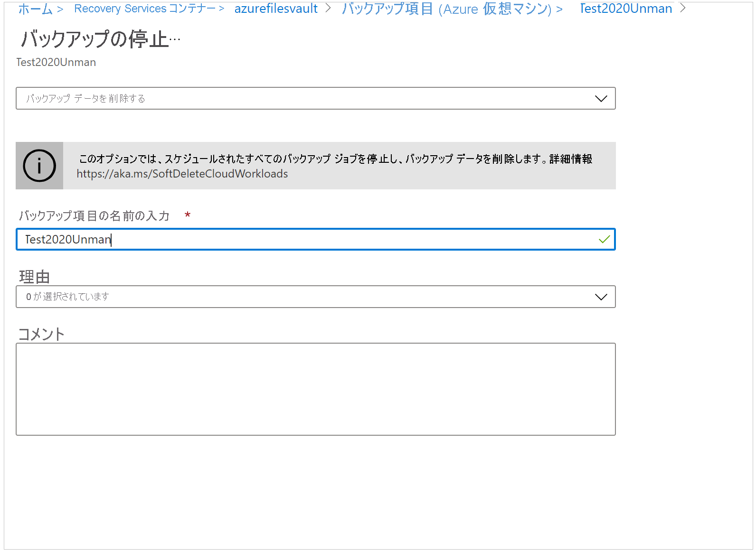Click Test2020Unman subtitle under the title
The height and width of the screenshot is (552, 756).
pyautogui.click(x=56, y=62)
